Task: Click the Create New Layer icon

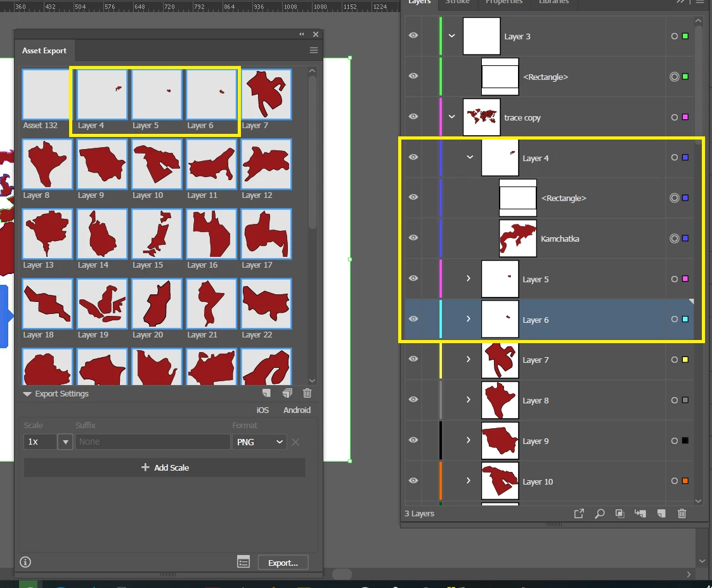Action: point(661,514)
